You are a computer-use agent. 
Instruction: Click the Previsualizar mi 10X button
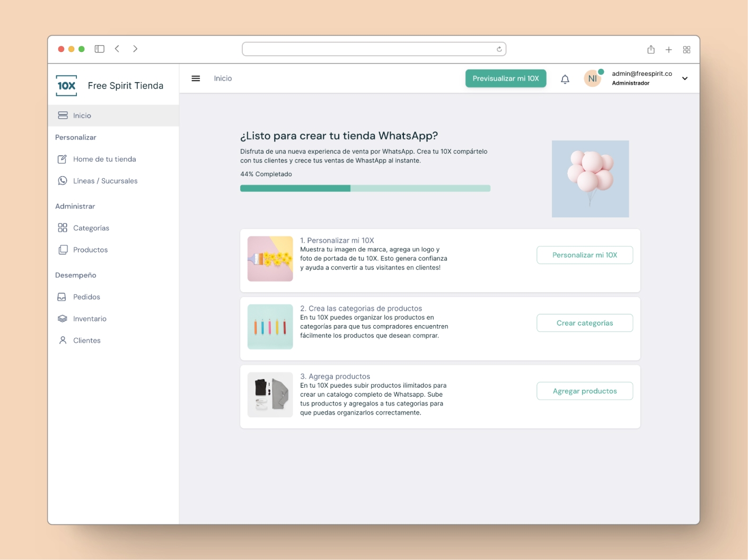[505, 78]
